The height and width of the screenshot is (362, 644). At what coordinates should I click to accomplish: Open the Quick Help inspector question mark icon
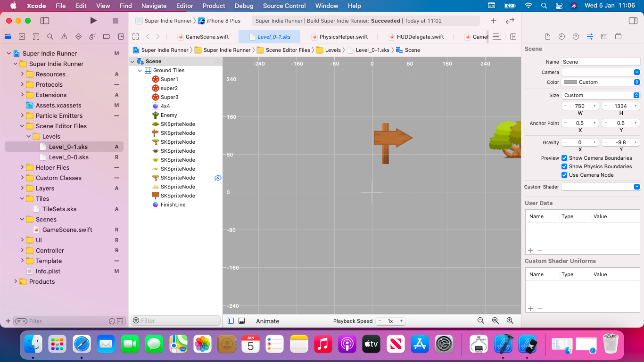(x=575, y=36)
